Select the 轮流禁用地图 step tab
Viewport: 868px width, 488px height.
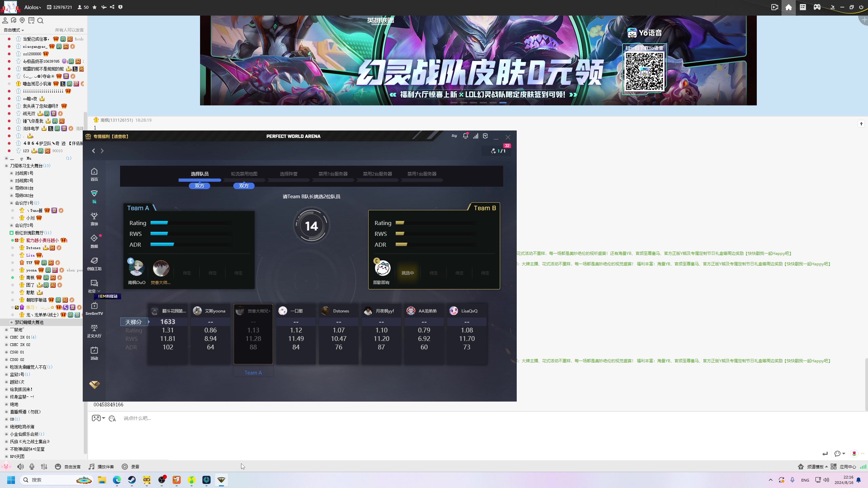click(x=244, y=174)
